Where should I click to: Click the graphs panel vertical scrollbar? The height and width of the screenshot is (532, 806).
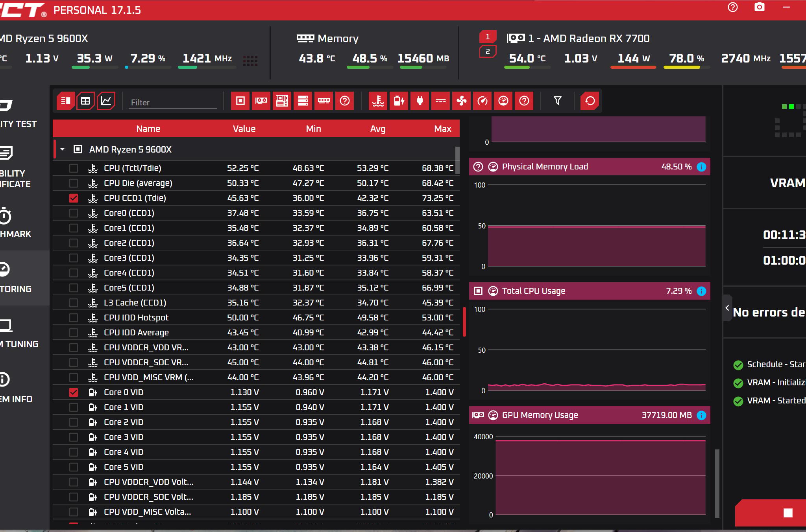717,483
